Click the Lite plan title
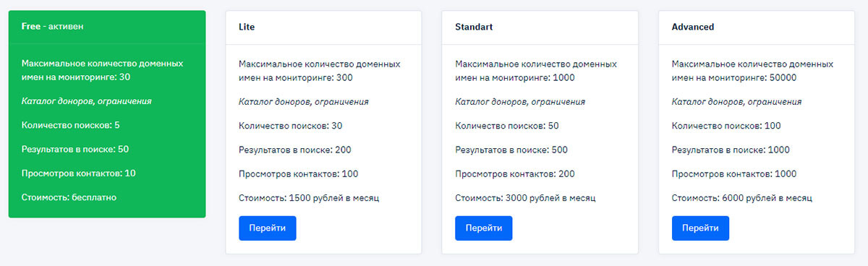This screenshot has width=868, height=266. click(247, 27)
